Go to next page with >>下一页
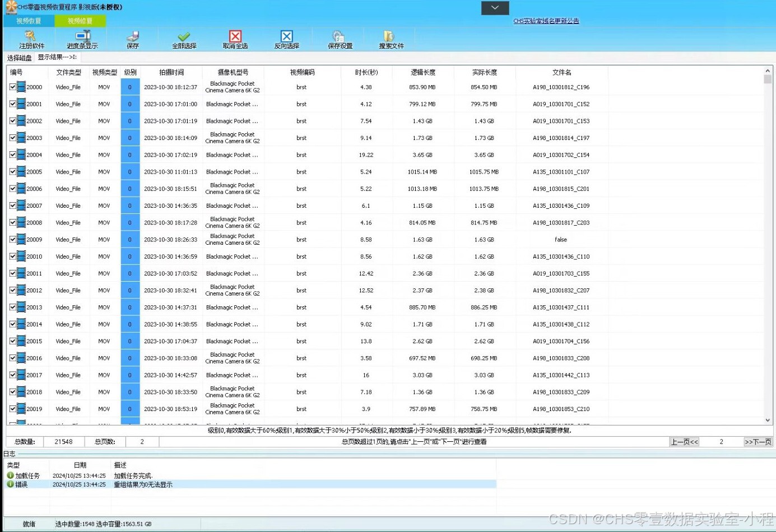This screenshot has width=776, height=532. click(758, 442)
